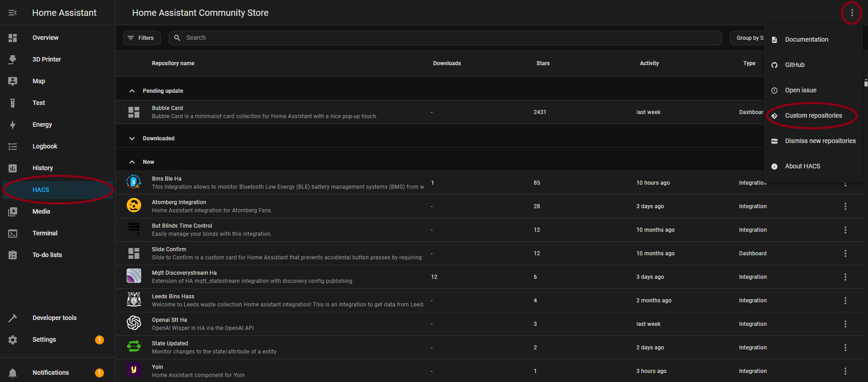Click the Energy lightning bolt icon
868x382 pixels.
(x=13, y=125)
